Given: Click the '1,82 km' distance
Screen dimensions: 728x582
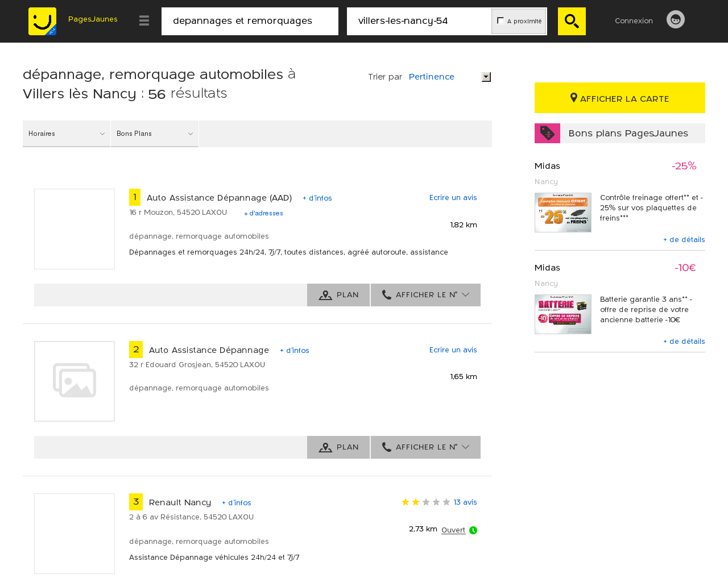Looking at the screenshot, I should 464,225.
